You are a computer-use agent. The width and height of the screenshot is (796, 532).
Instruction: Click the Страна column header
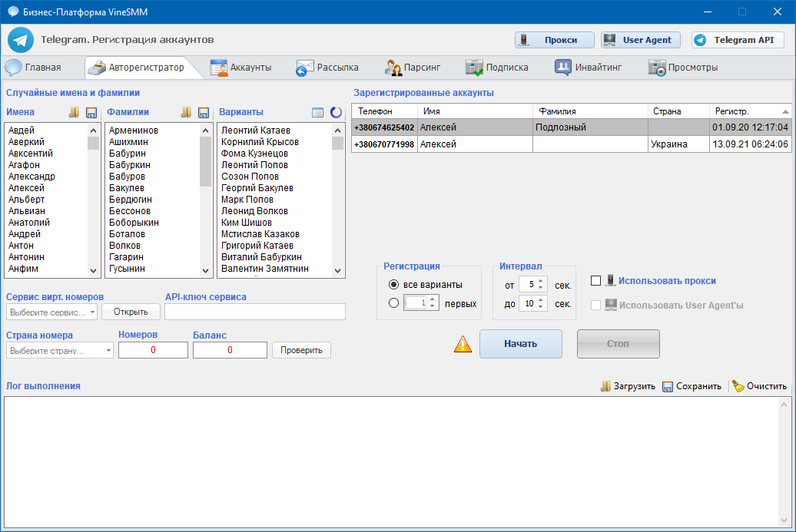coord(678,111)
